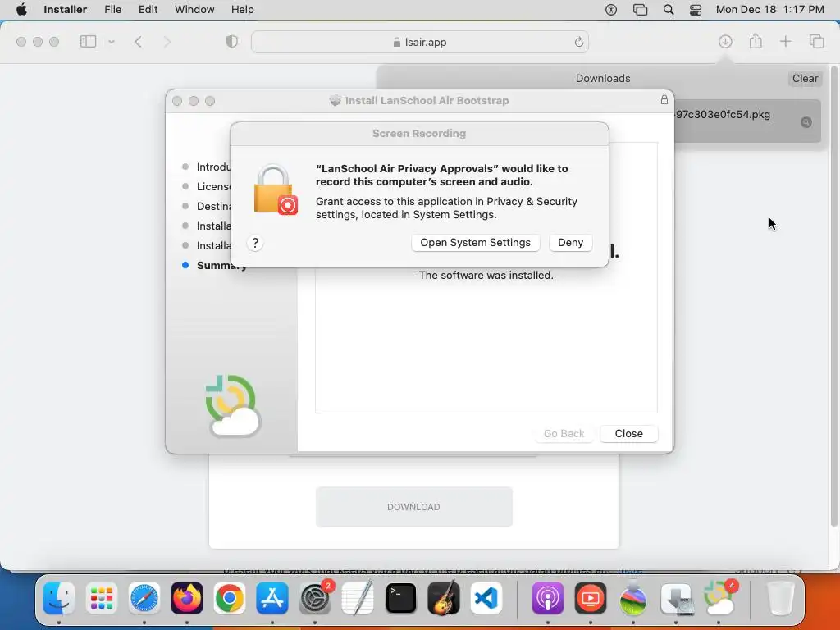Viewport: 840px width, 630px height.
Task: Open the Trash from the Dock
Action: click(781, 598)
